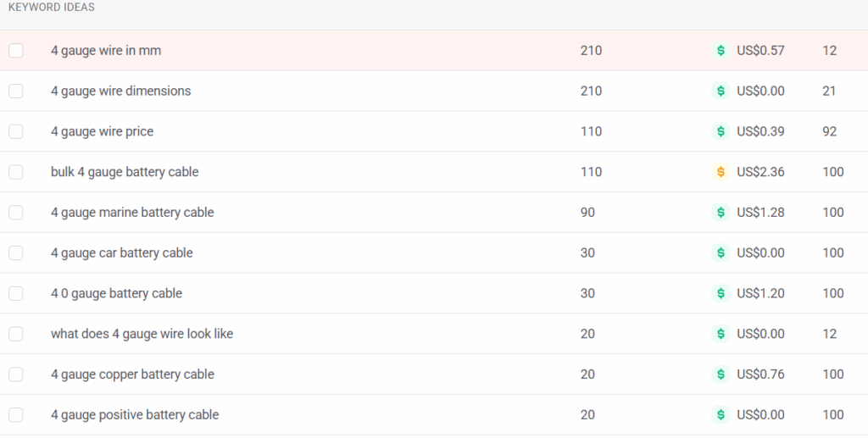Select the '4 gauge wire price' checkbox
Screen dimensions: 868x438
click(x=16, y=131)
